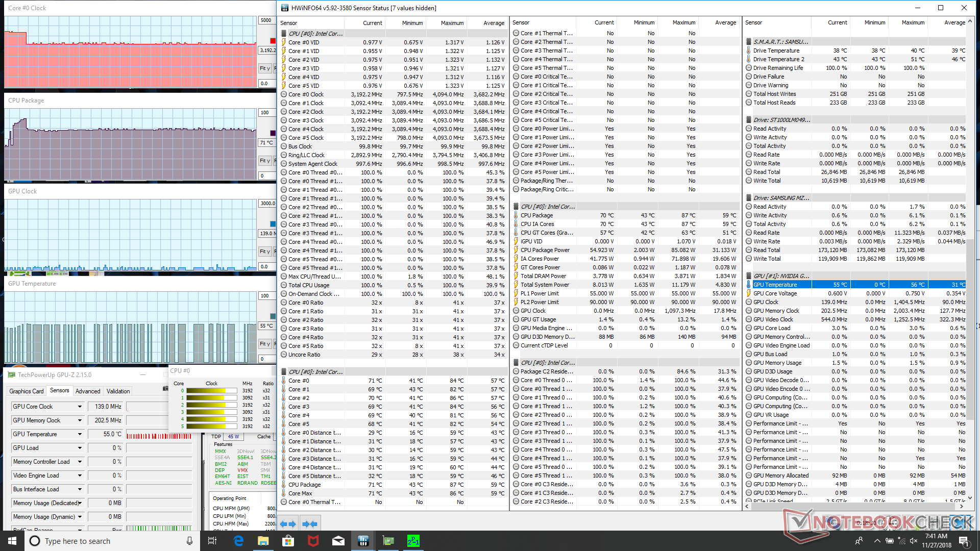This screenshot has height=551, width=980.
Task: Click the GPU-Z screenshot camera icon
Action: (165, 389)
